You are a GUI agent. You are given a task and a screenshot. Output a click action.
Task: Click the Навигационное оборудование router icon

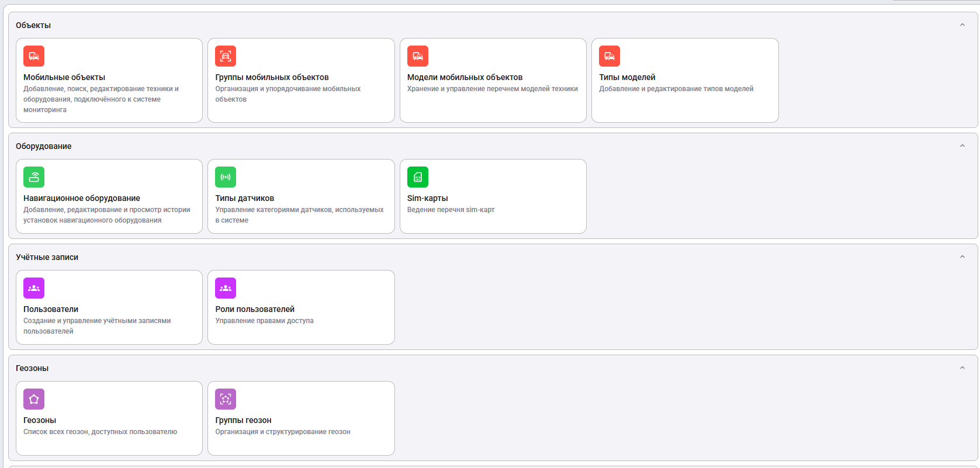click(34, 177)
